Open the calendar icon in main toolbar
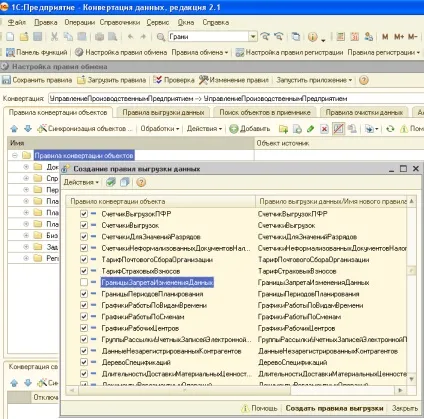This screenshot has height=419, width=424. (x=354, y=36)
